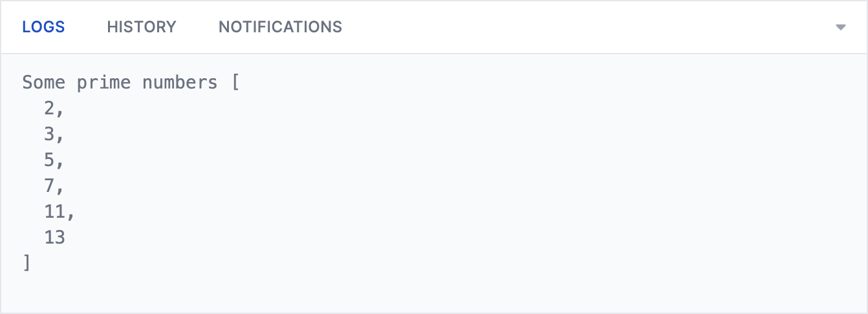Select the number 2 in the log

click(x=50, y=109)
